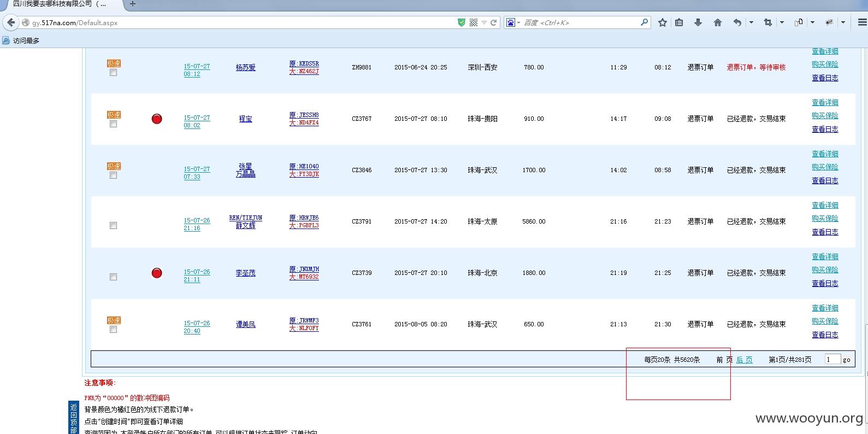
Task: Click route 珠海-太原
Action: 482,221
